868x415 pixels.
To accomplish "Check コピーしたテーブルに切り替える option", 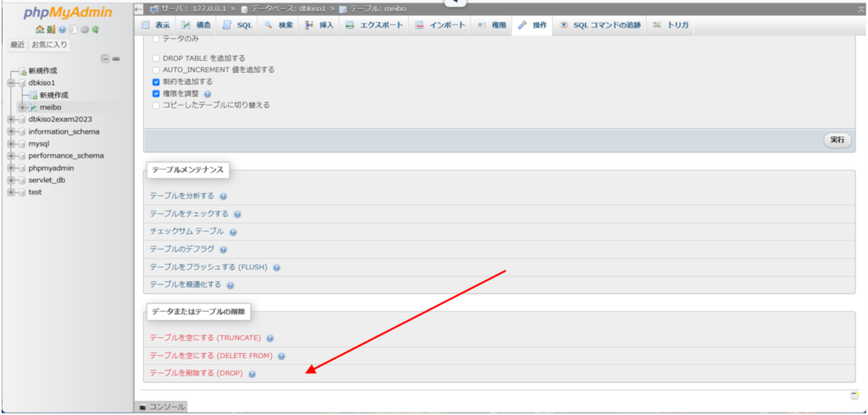I will coord(156,105).
